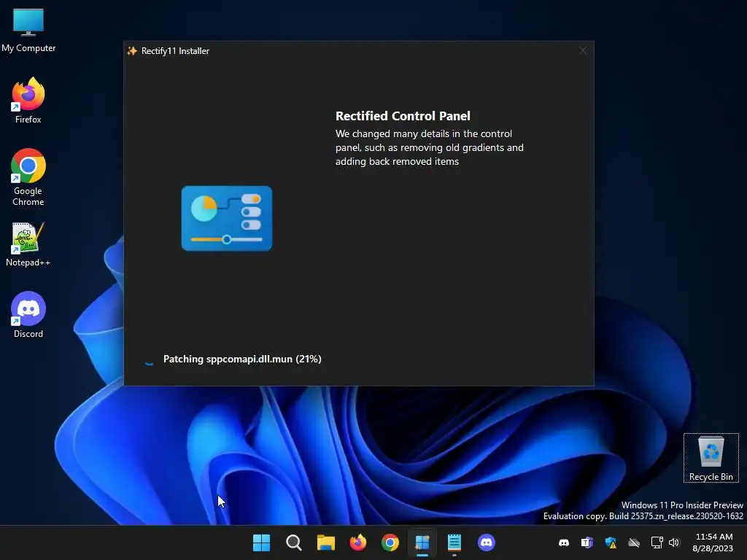Image resolution: width=747 pixels, height=560 pixels.
Task: Launch Discord from the taskbar
Action: click(x=487, y=542)
